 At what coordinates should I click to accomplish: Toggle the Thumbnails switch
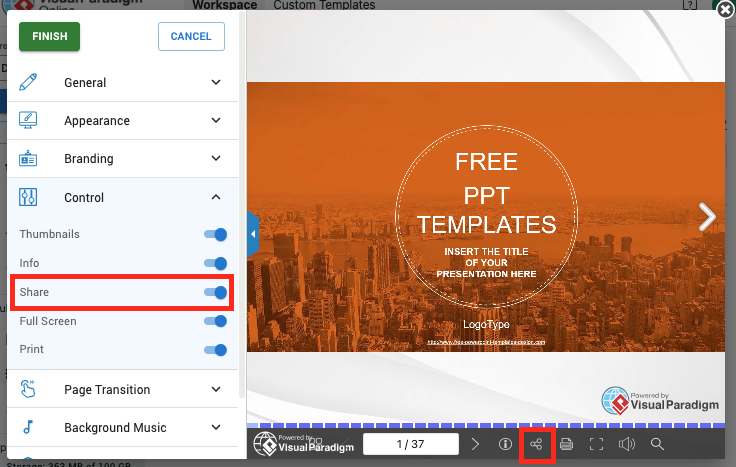(x=215, y=234)
